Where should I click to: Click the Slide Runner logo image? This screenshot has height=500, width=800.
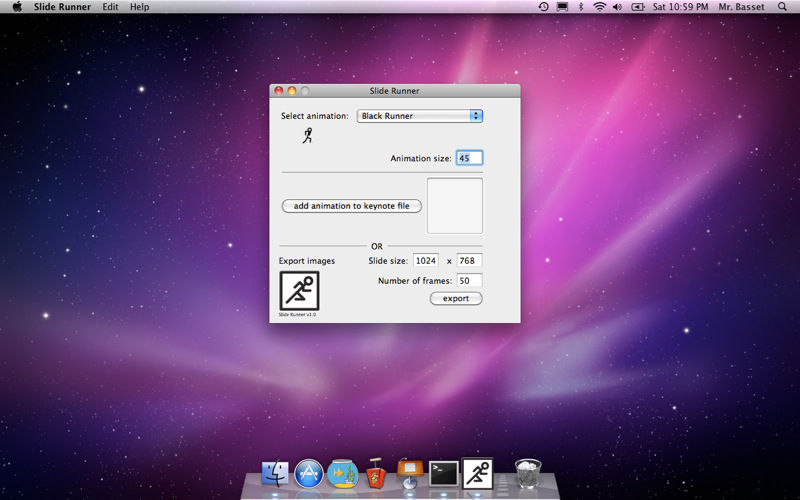coord(299,291)
